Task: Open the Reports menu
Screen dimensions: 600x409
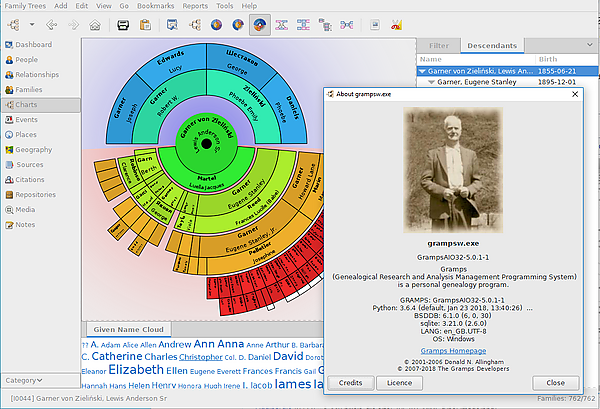Action: click(x=195, y=6)
